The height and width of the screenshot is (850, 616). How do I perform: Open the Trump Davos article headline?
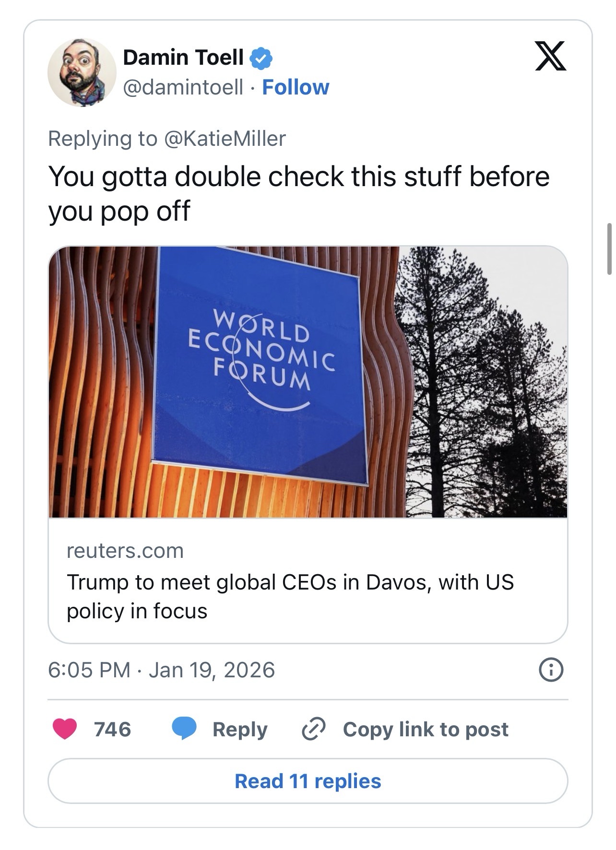[x=290, y=596]
